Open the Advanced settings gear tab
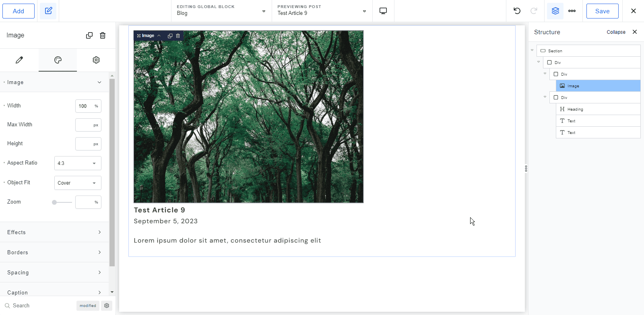Viewport: 644px width, 315px height. (x=96, y=60)
